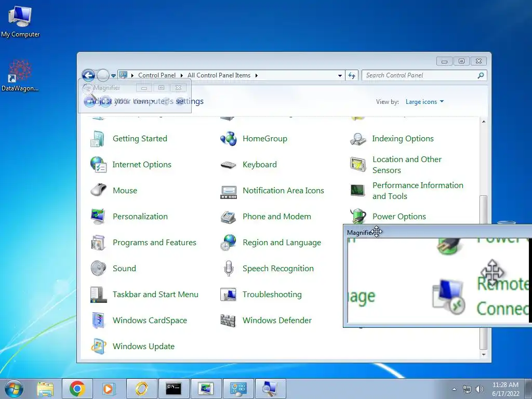Click the Back navigation button
Image resolution: width=532 pixels, height=399 pixels.
(88, 75)
